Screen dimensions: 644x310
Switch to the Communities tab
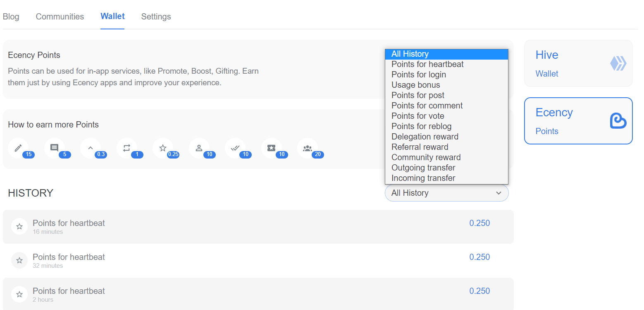[60, 17]
